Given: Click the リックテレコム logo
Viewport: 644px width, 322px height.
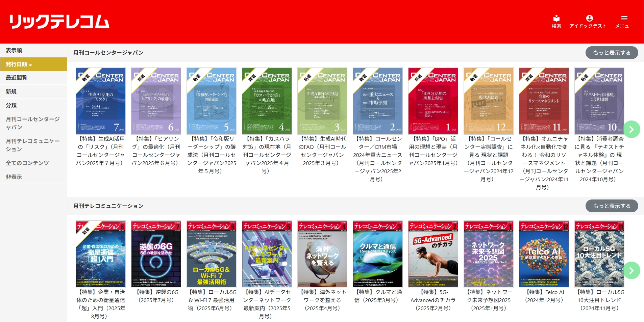Looking at the screenshot, I should [59, 22].
